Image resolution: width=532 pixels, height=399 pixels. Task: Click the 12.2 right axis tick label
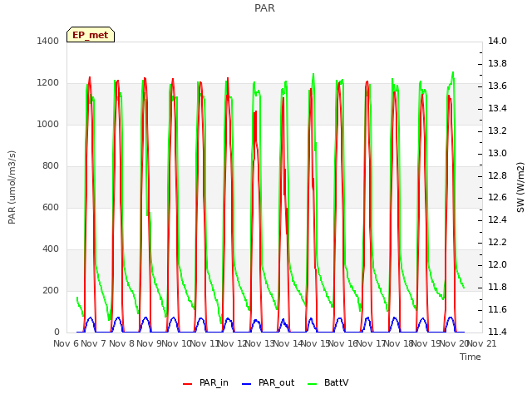pyautogui.click(x=497, y=242)
